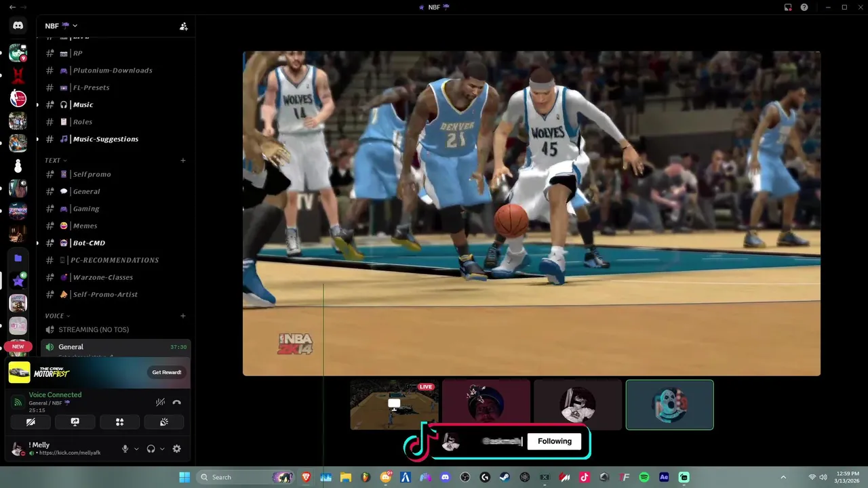Deafen audio with headphones icon
The image size is (868, 488).
point(151,449)
